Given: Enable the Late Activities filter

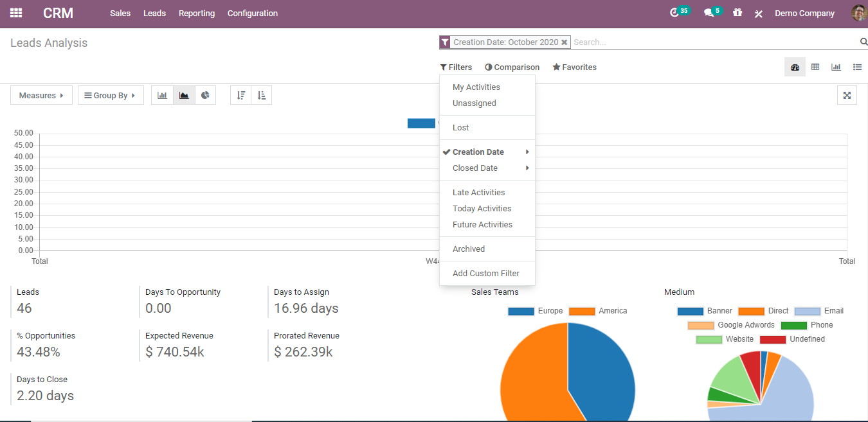Looking at the screenshot, I should (487, 193).
